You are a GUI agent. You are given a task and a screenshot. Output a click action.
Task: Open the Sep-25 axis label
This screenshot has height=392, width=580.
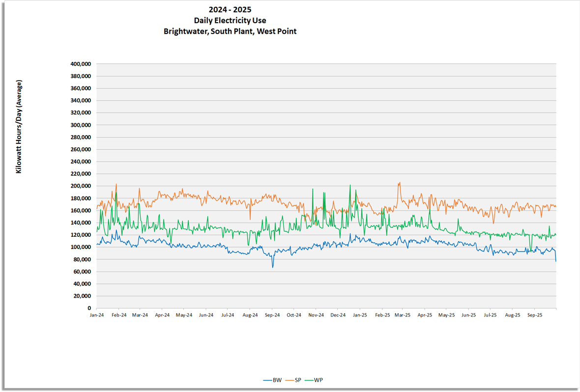coord(535,314)
